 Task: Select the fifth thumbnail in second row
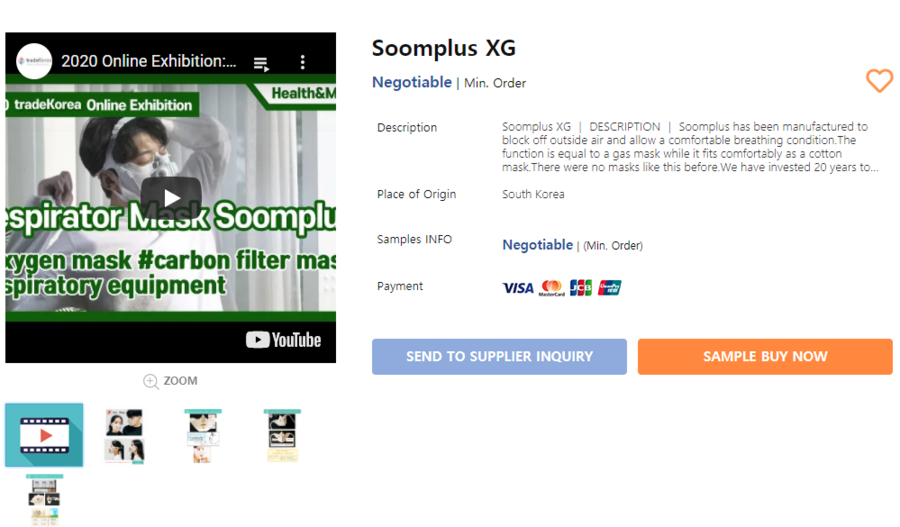coord(45,500)
